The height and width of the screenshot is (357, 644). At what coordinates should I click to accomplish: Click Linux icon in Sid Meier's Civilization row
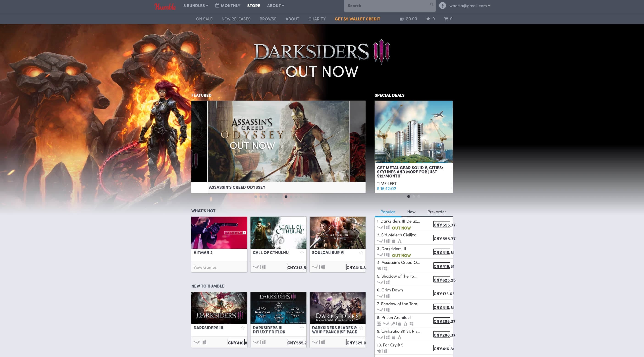pyautogui.click(x=399, y=241)
